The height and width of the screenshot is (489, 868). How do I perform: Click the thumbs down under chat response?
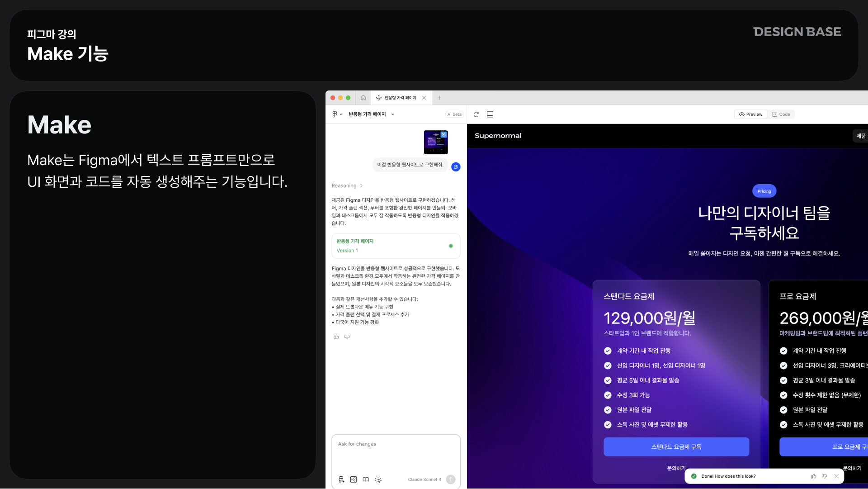(347, 337)
